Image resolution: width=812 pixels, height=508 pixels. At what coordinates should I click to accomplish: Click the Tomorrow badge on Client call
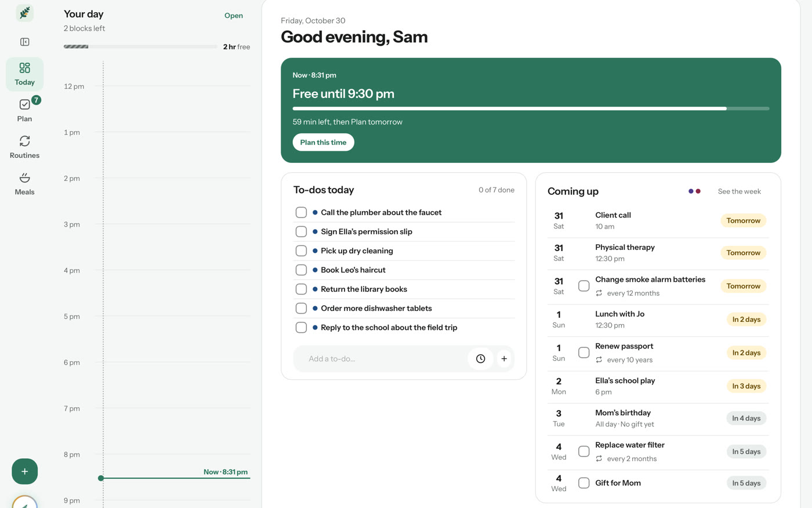tap(743, 220)
